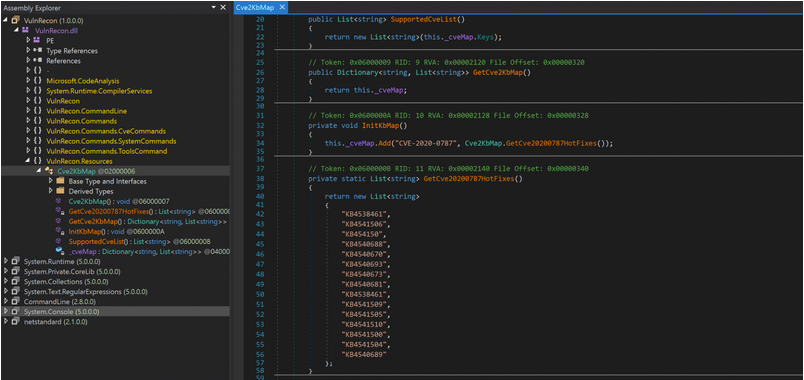Click the System.Runtime (5.0.0.0) assembly icon
Viewport: 804px width, 380px height.
pos(15,262)
